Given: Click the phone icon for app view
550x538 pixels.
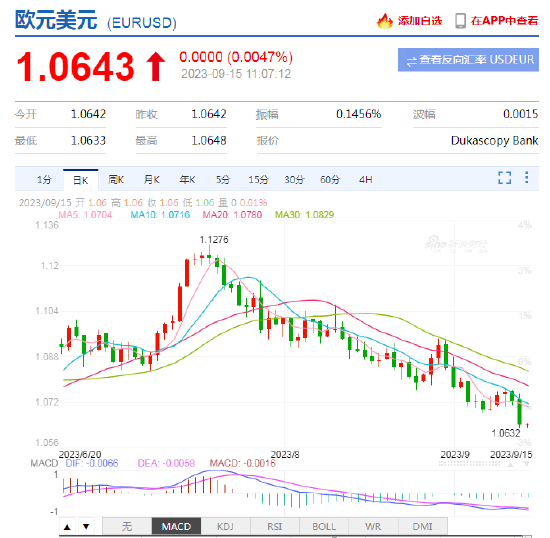Looking at the screenshot, I should (460, 21).
